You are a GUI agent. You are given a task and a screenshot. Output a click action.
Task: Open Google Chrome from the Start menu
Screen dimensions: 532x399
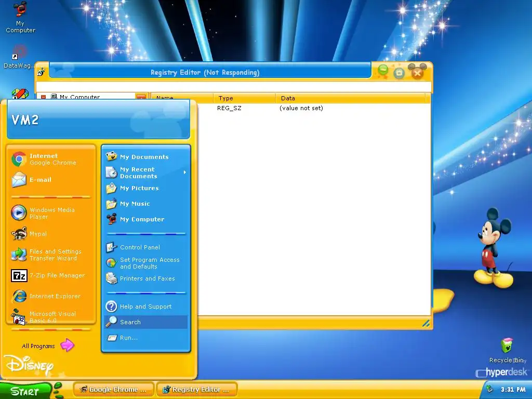point(51,159)
